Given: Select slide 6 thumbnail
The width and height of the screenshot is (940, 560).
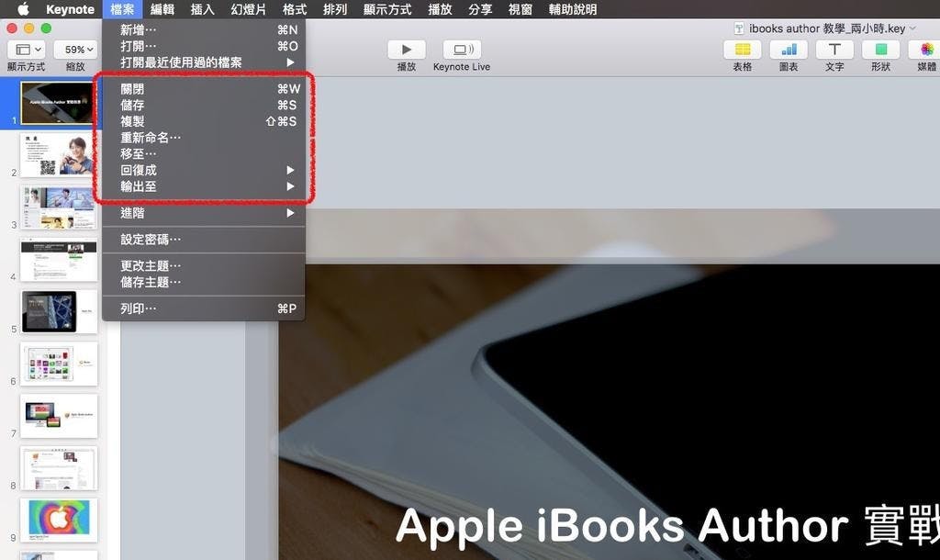Looking at the screenshot, I should click(x=58, y=364).
